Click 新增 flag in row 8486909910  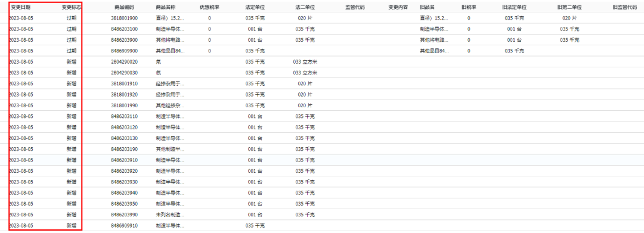(x=72, y=225)
